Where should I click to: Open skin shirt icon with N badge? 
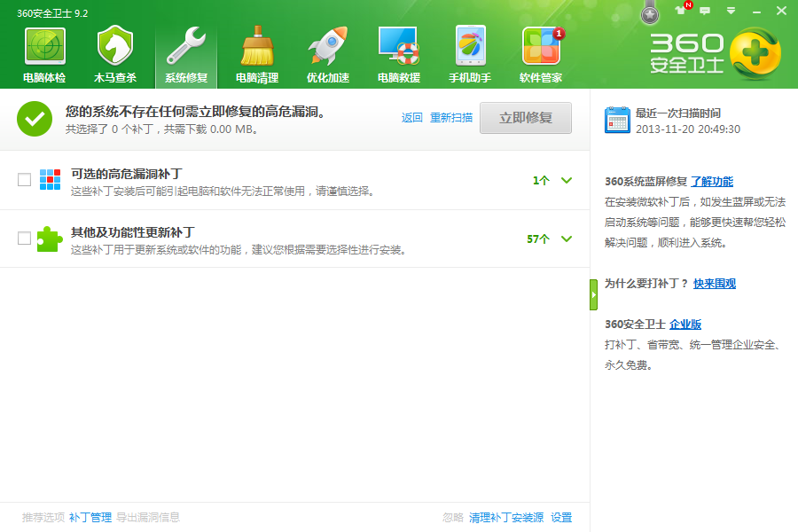pos(682,9)
